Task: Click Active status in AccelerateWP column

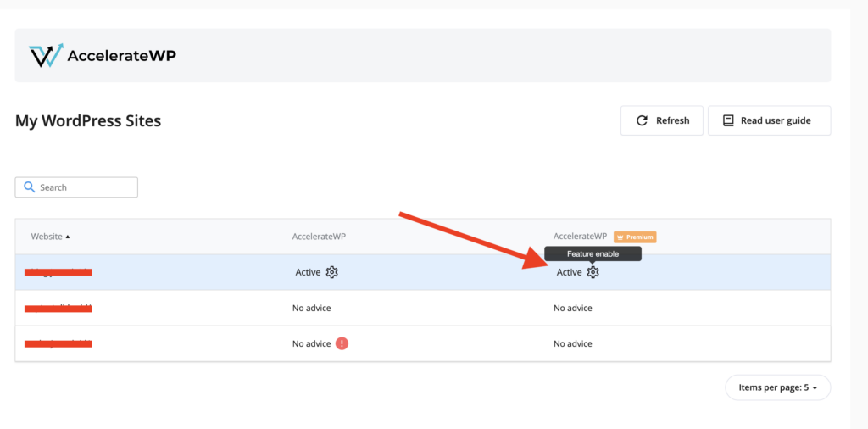Action: pyautogui.click(x=308, y=272)
